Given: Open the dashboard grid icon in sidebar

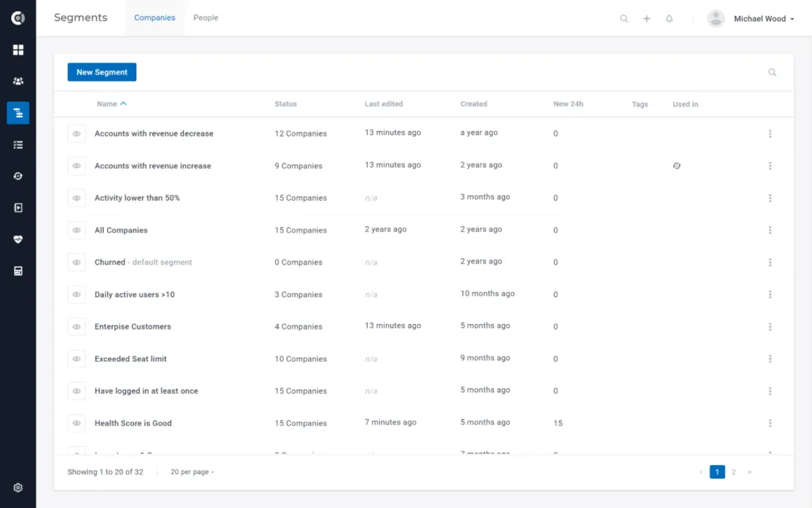Looking at the screenshot, I should [x=18, y=50].
